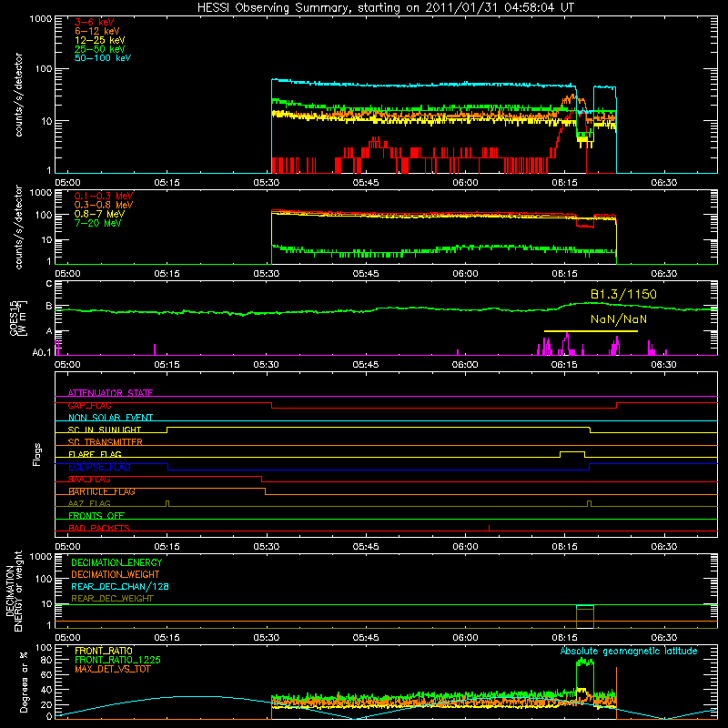The width and height of the screenshot is (728, 728).
Task: Select the DECIMATION_WEIGHT legend label
Action: pyautogui.click(x=116, y=574)
